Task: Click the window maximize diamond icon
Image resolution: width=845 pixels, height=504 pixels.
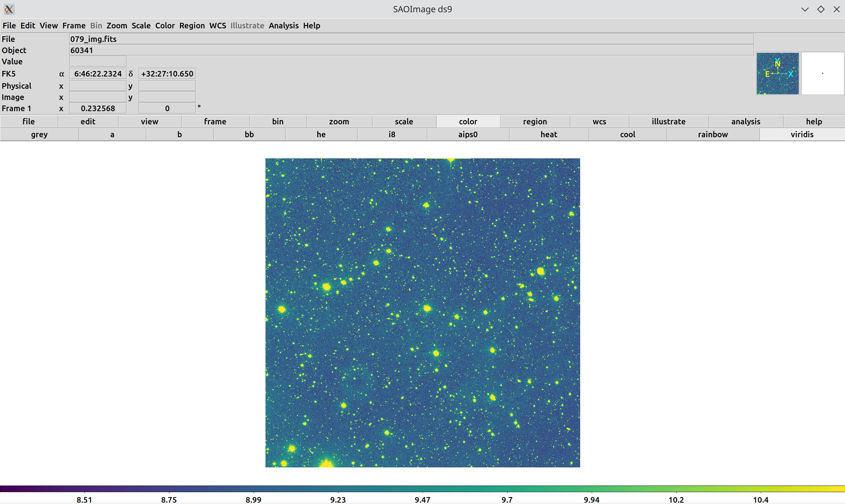Action: (x=821, y=9)
